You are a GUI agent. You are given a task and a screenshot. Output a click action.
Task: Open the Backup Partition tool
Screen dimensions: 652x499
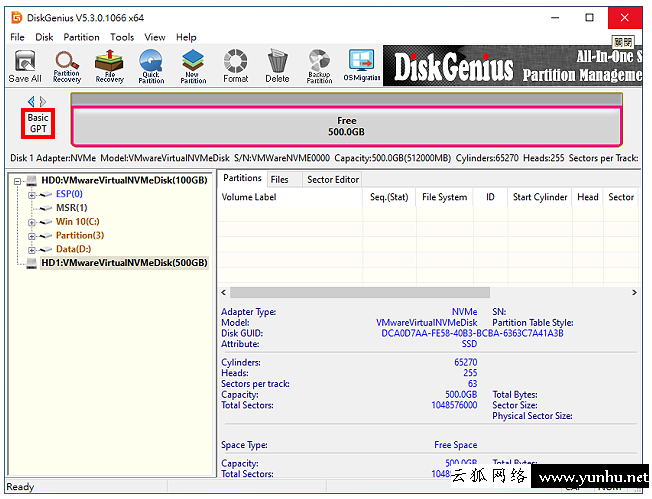319,66
